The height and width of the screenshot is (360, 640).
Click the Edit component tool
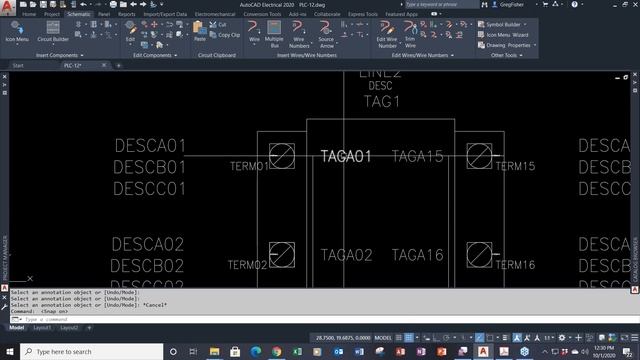coord(130,32)
